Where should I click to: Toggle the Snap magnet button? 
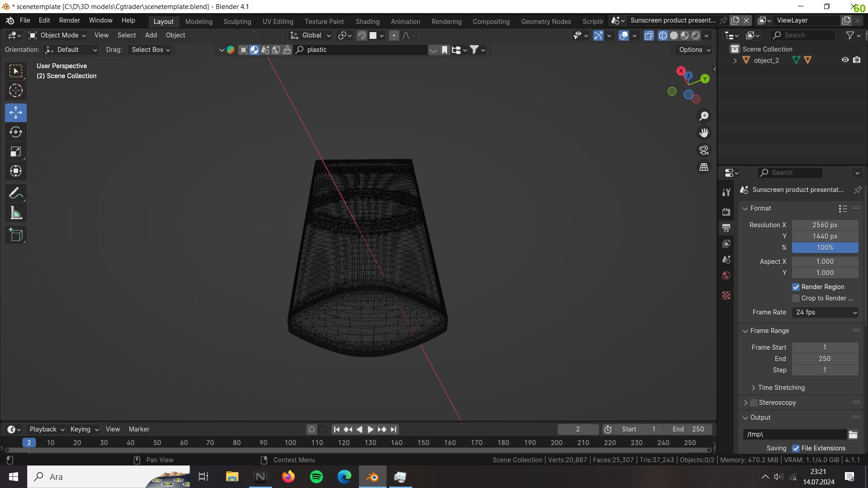pyautogui.click(x=362, y=35)
